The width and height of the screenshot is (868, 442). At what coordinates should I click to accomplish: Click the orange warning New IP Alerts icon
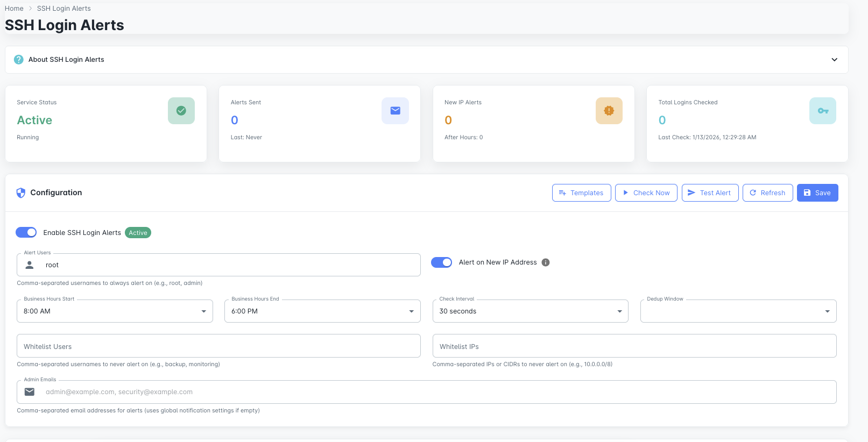pyautogui.click(x=609, y=111)
